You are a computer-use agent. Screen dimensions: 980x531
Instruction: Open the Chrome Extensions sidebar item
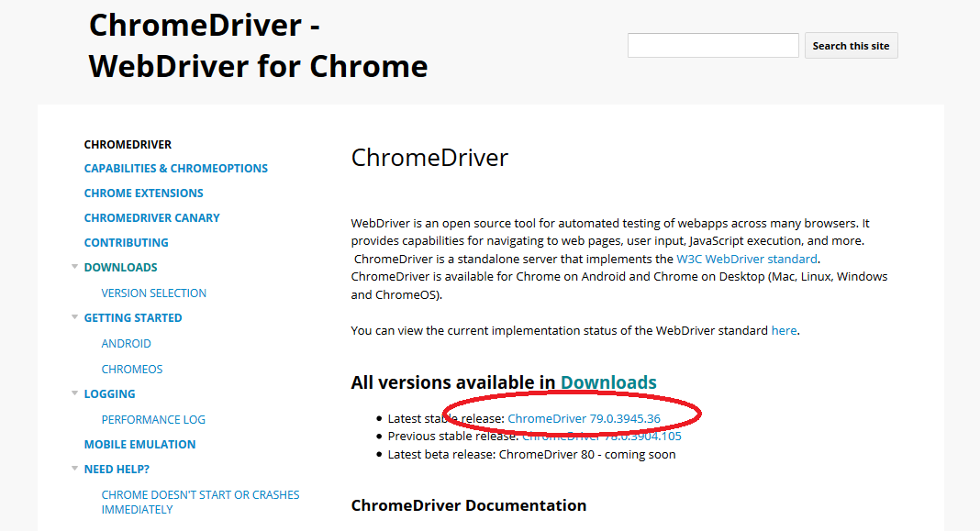tap(144, 193)
